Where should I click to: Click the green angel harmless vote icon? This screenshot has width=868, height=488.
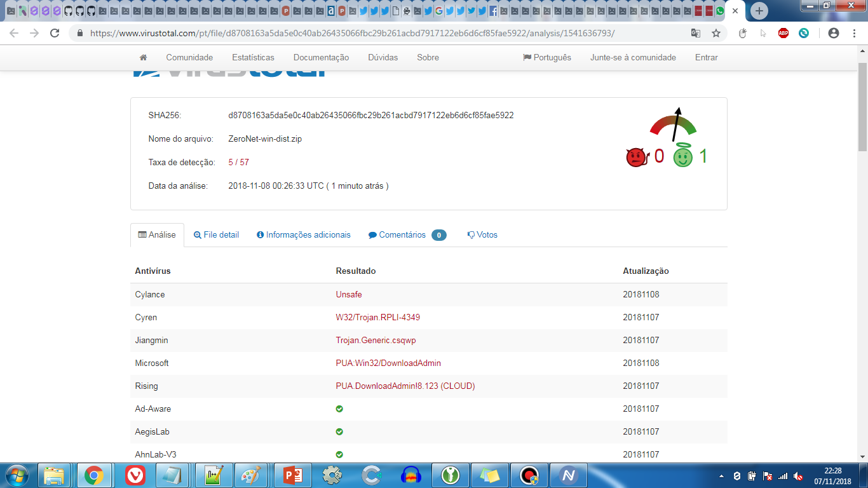(683, 155)
